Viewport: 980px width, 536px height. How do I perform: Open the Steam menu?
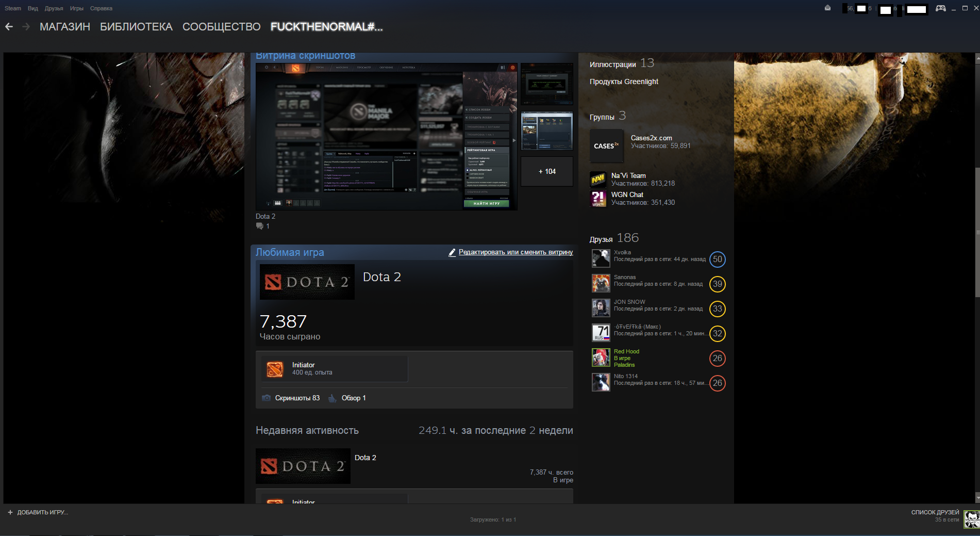tap(13, 8)
